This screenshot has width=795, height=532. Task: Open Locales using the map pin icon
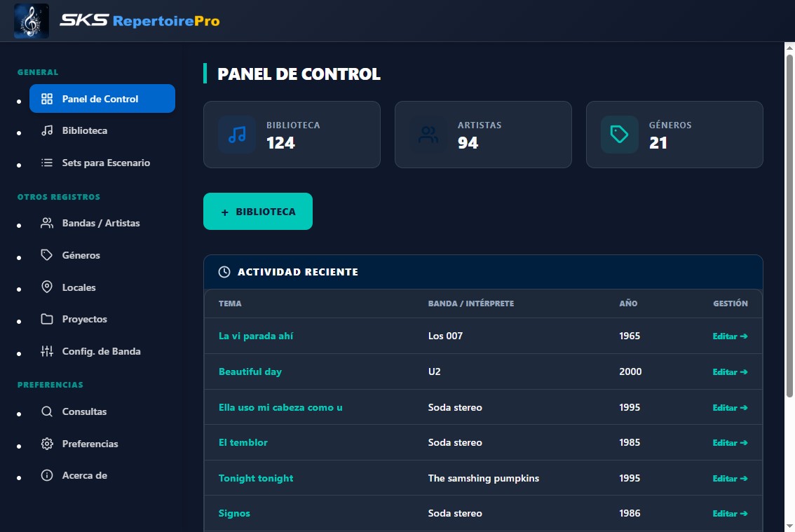pos(46,287)
